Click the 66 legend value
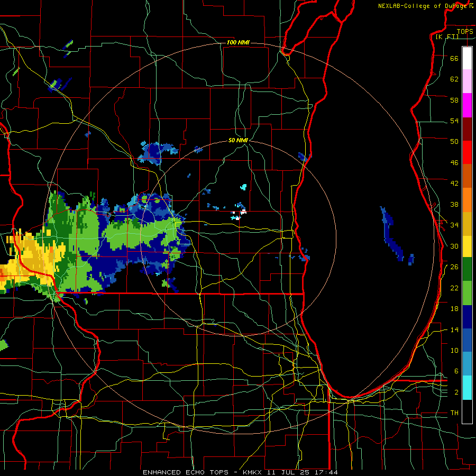This screenshot has height=476, width=476. (454, 58)
